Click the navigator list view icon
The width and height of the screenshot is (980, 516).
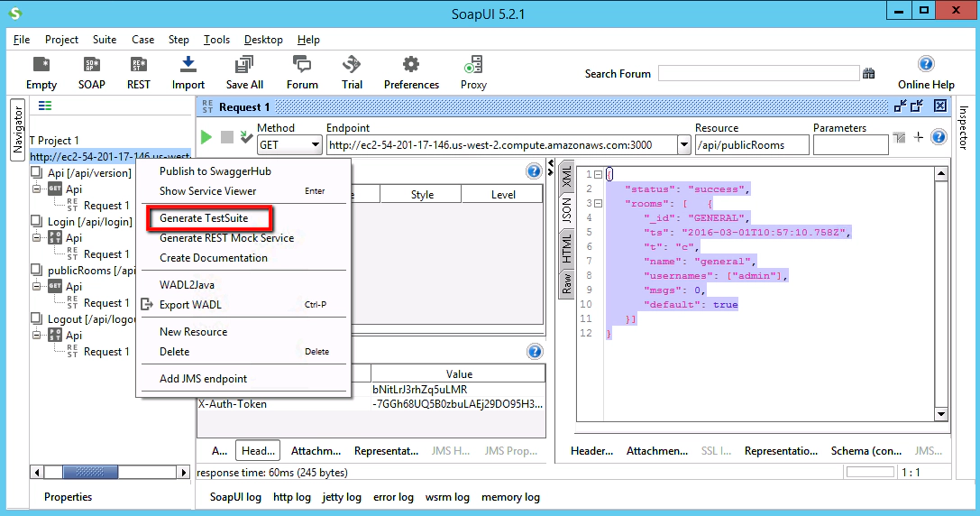pos(45,106)
